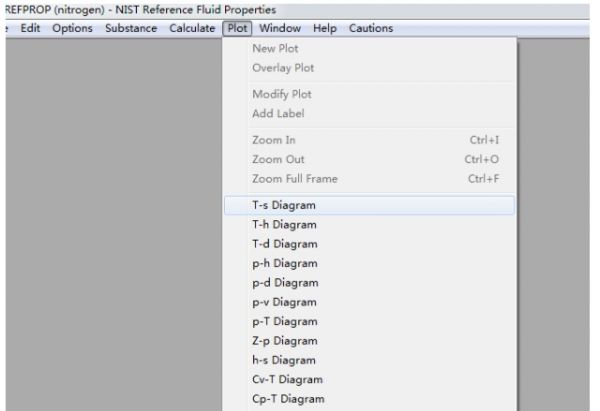Open the Help menu
600x411 pixels.
[325, 28]
